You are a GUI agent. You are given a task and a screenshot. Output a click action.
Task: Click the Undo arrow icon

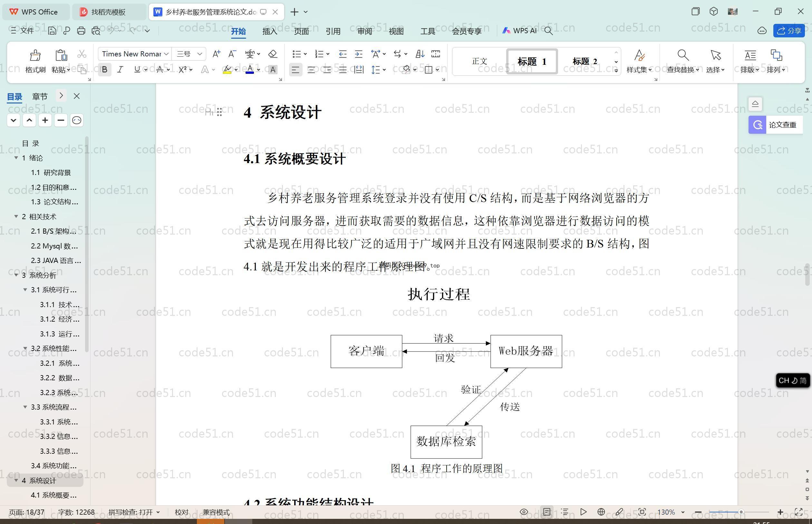coord(111,31)
